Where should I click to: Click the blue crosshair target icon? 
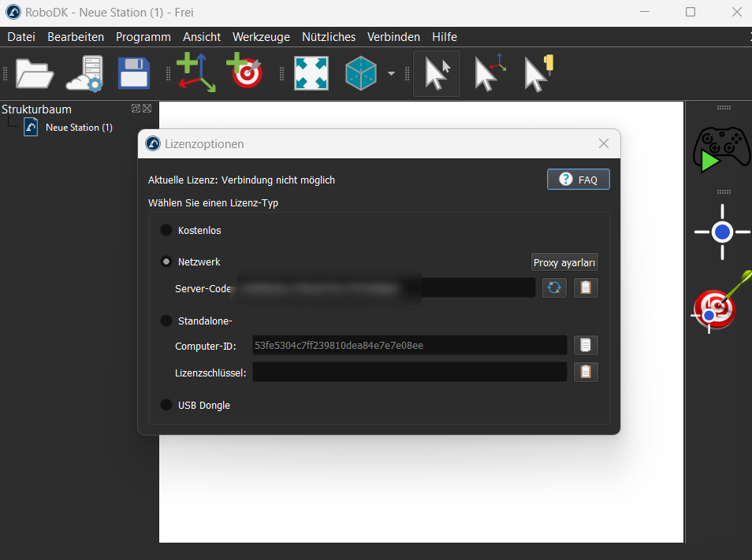pos(722,232)
